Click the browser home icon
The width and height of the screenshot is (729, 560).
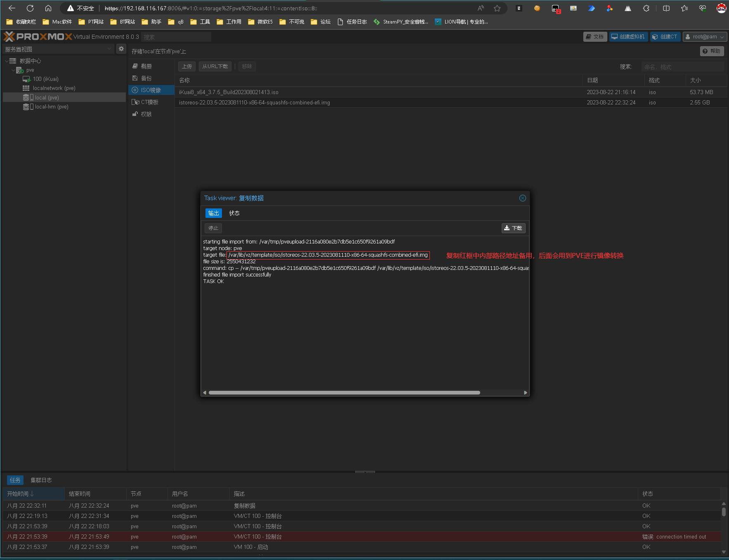click(x=48, y=8)
